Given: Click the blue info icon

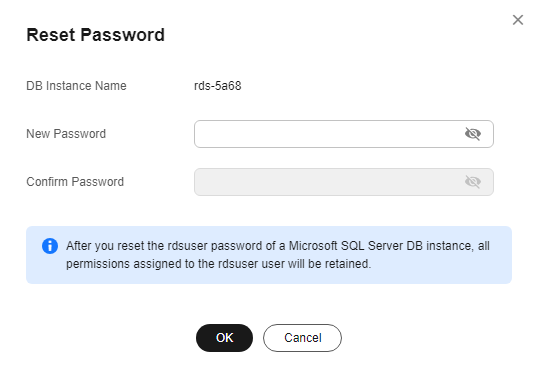Looking at the screenshot, I should click(x=50, y=246).
